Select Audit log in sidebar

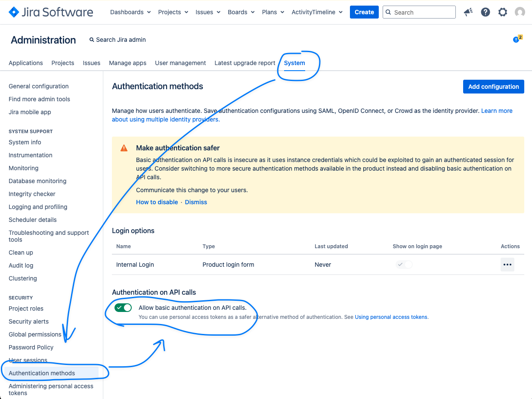21,265
